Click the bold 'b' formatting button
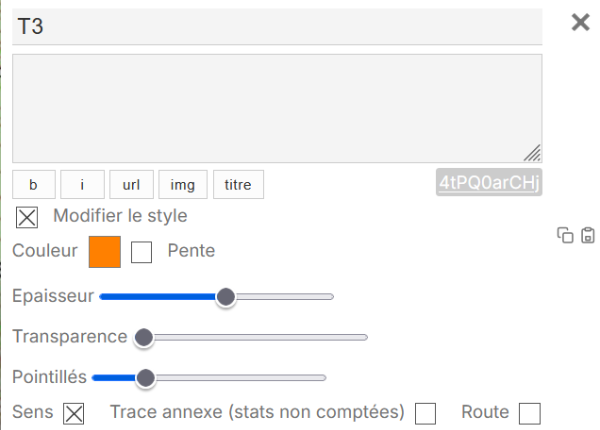The width and height of the screenshot is (600, 430). (34, 184)
